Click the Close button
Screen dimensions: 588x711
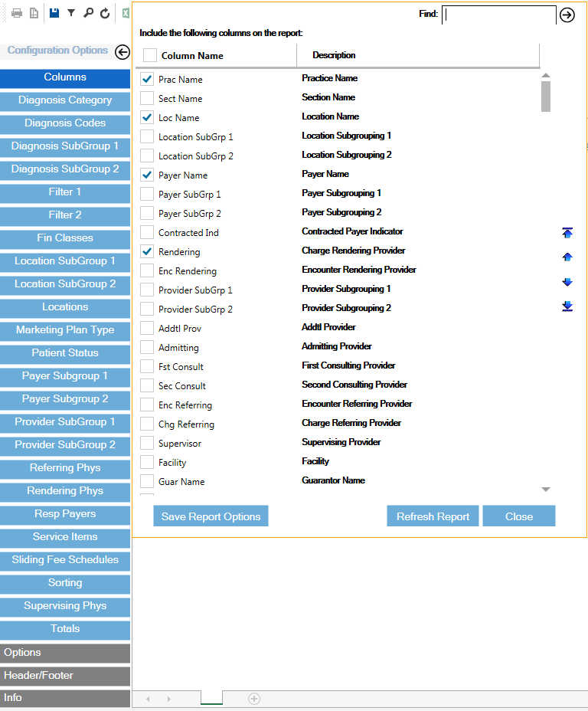(x=518, y=516)
